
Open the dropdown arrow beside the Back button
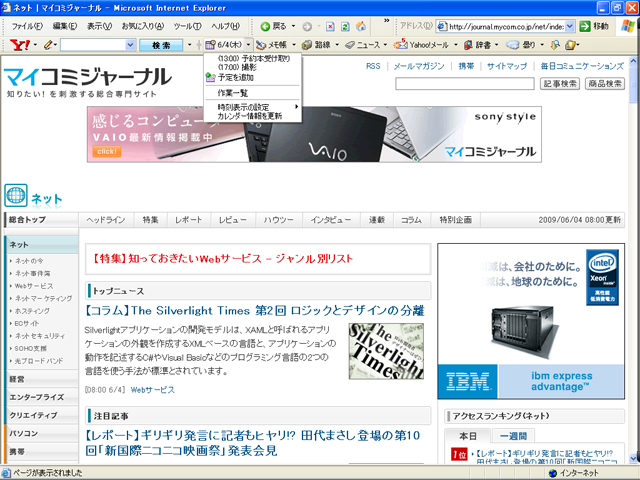click(293, 27)
